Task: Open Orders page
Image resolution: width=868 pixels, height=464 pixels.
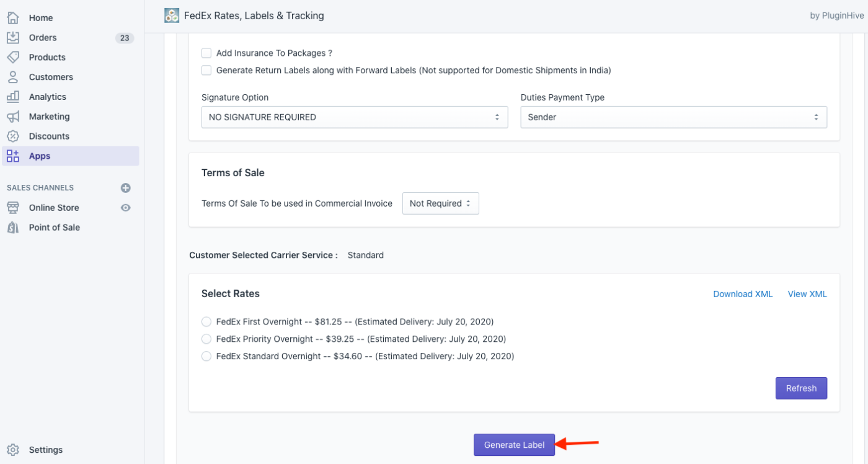Action: point(43,38)
